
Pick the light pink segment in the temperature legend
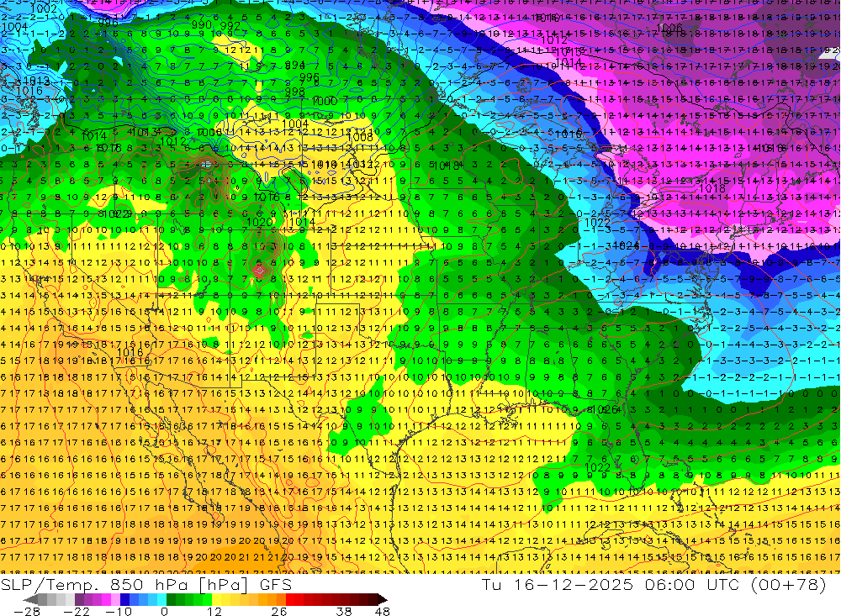(115, 600)
